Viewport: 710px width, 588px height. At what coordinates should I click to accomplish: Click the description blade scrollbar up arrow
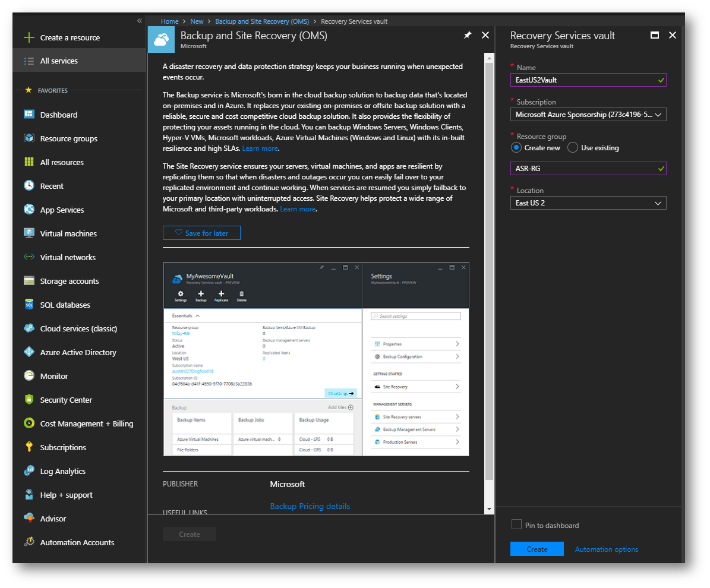[x=489, y=58]
